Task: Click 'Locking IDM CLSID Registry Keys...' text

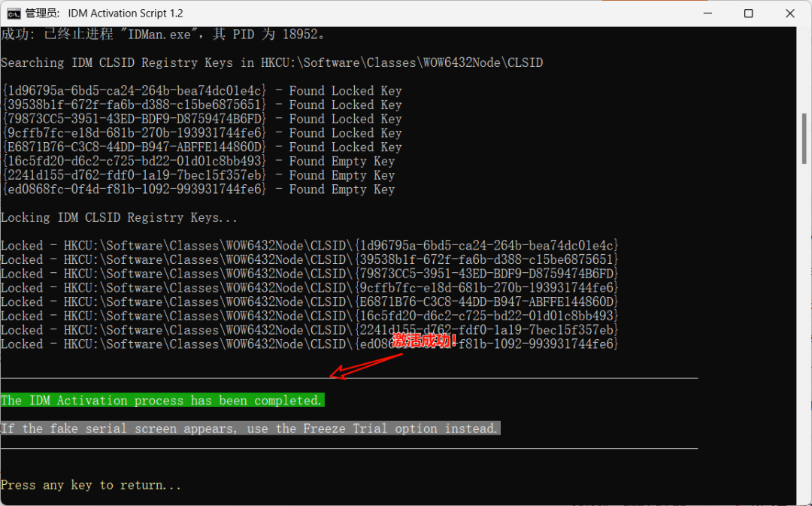Action: (119, 217)
